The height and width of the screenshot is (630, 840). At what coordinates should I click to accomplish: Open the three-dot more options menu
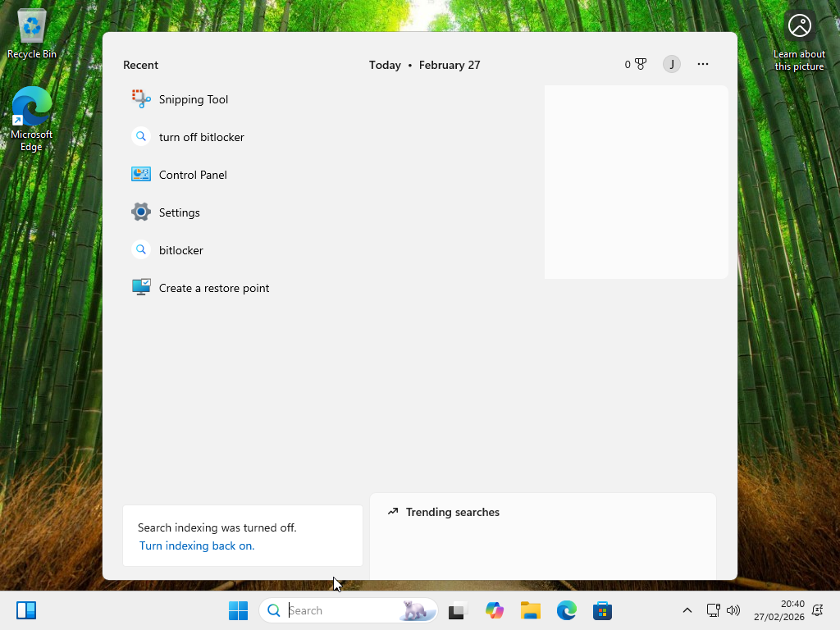pos(703,64)
